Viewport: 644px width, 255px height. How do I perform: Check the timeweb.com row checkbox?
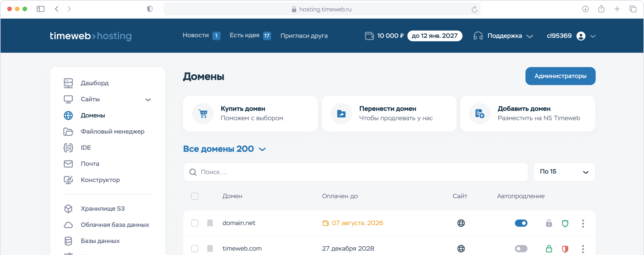(x=195, y=249)
